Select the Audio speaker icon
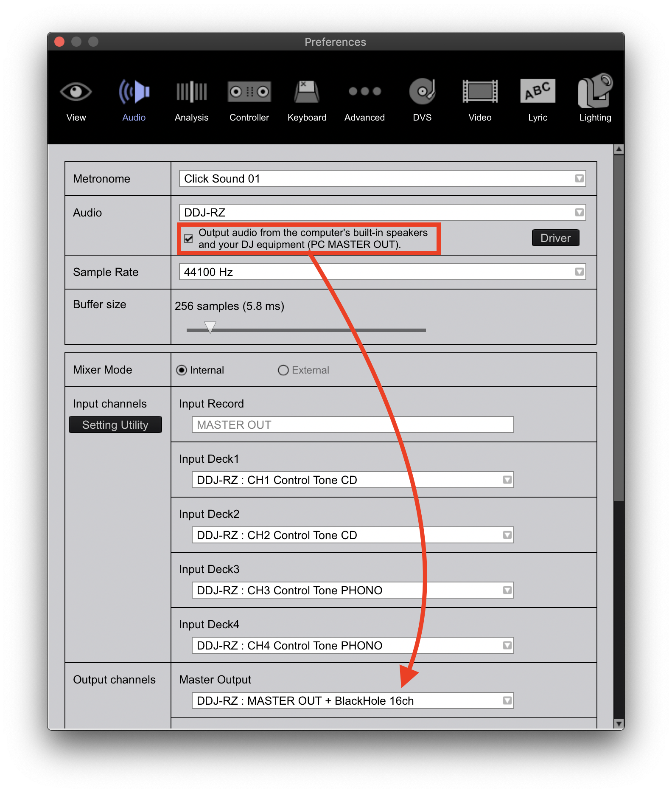 tap(134, 92)
